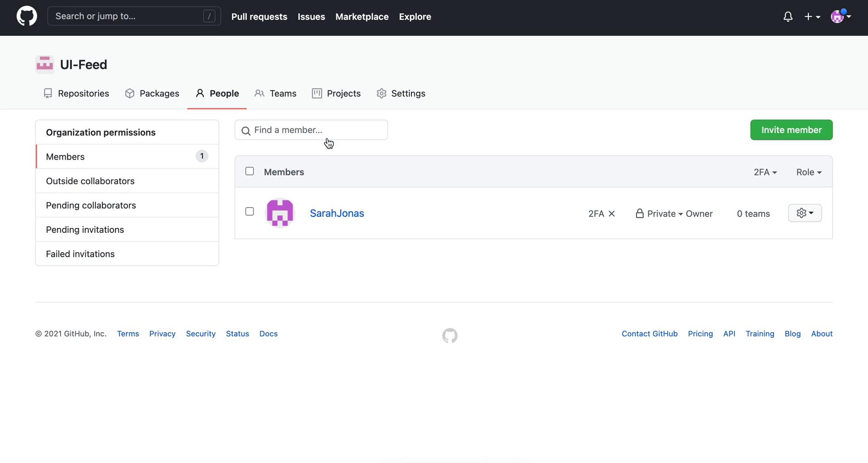Image resolution: width=868 pixels, height=463 pixels.
Task: Open the Training footer link
Action: (x=760, y=334)
